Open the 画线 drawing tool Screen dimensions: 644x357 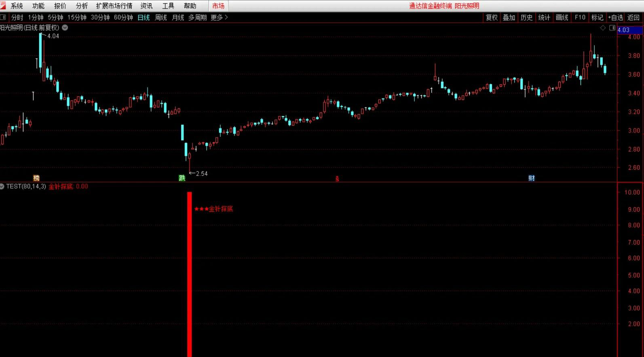[562, 17]
